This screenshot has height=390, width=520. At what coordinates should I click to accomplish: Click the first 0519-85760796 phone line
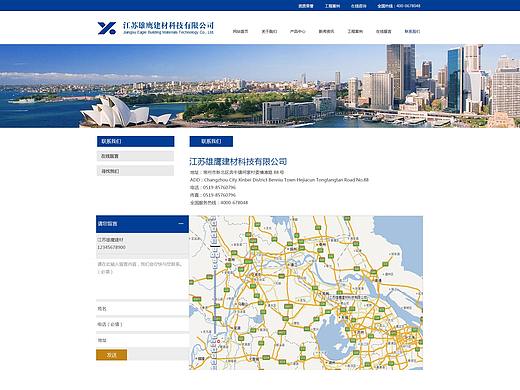[213, 187]
